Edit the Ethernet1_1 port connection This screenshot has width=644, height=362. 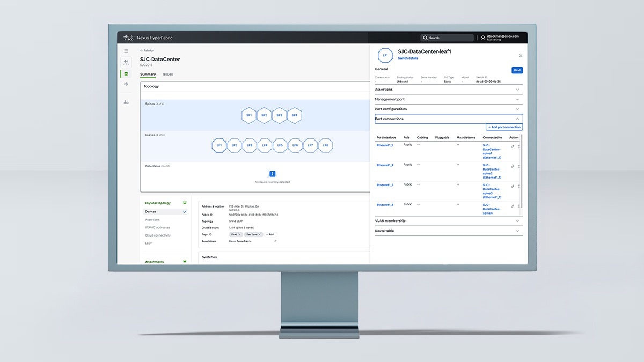[x=513, y=145]
